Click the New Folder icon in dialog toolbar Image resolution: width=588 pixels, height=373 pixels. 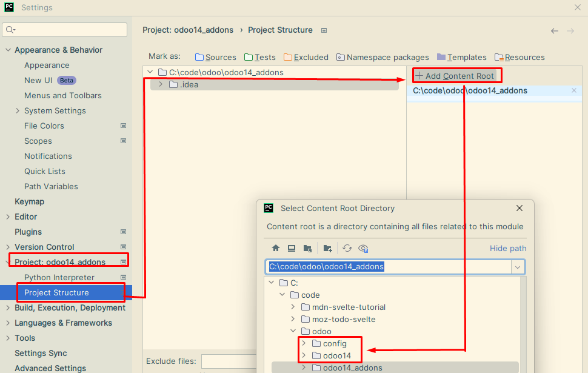click(x=328, y=248)
